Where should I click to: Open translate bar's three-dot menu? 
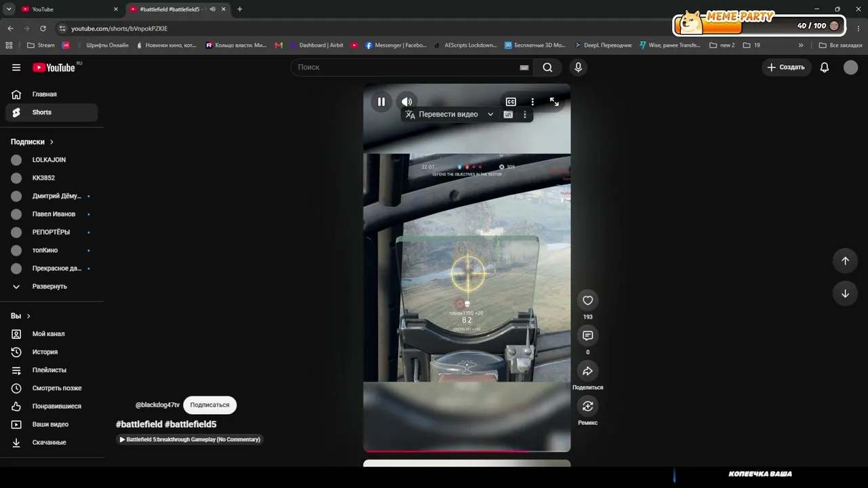click(524, 115)
